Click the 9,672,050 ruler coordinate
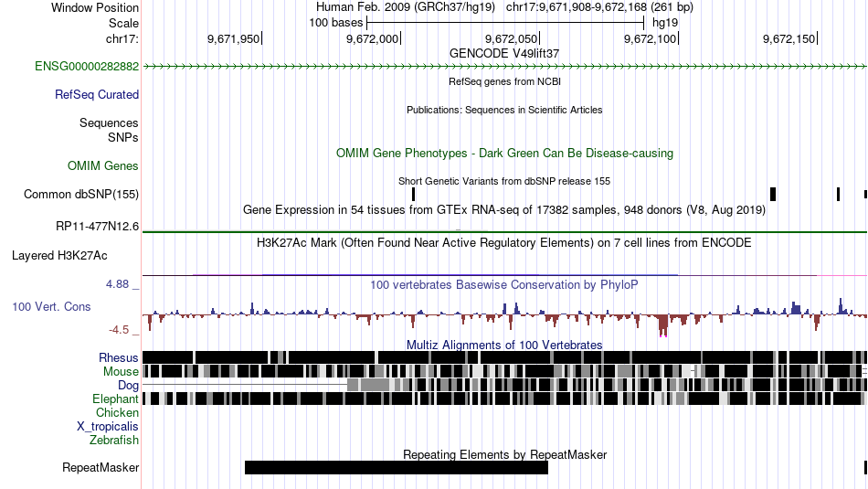This screenshot has height=489, width=868. pyautogui.click(x=511, y=38)
